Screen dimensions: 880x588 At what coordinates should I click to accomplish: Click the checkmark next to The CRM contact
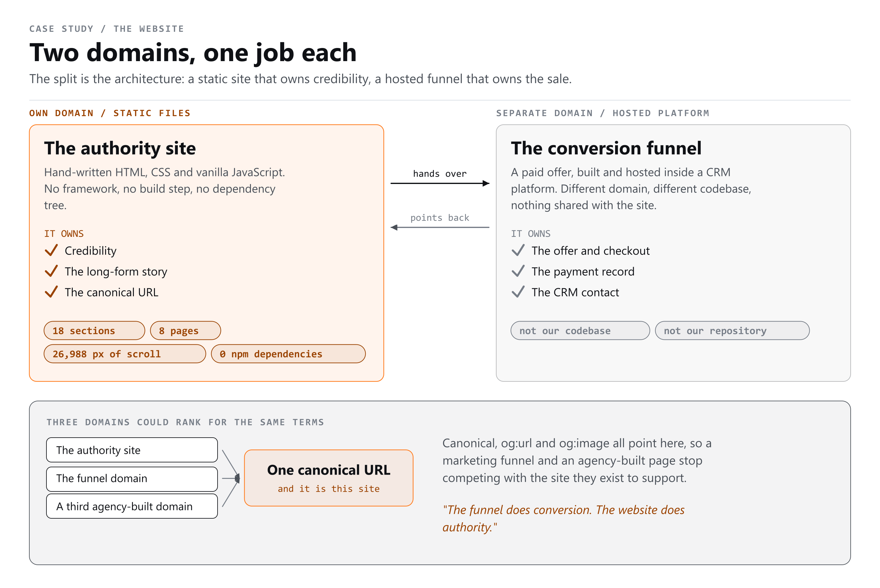[x=518, y=292]
